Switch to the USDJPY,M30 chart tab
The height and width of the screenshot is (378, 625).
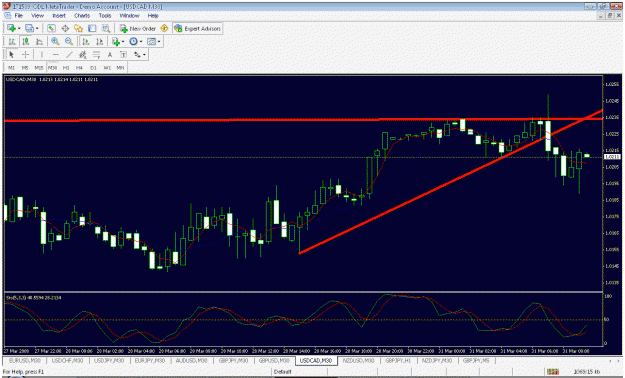(x=109, y=360)
